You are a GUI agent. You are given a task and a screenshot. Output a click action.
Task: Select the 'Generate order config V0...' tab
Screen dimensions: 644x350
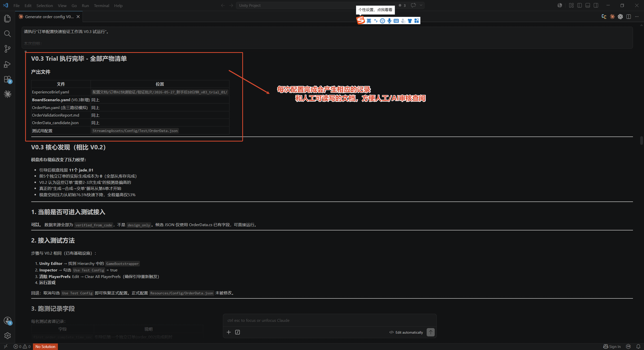pyautogui.click(x=49, y=17)
